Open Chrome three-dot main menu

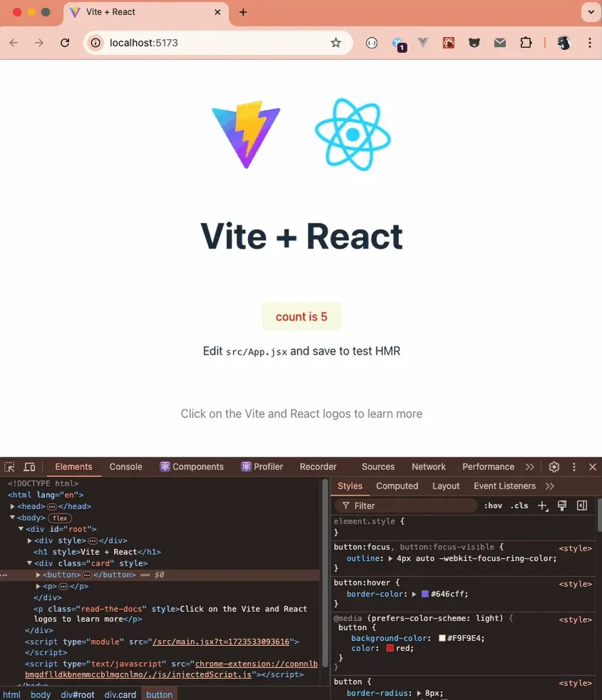click(590, 43)
